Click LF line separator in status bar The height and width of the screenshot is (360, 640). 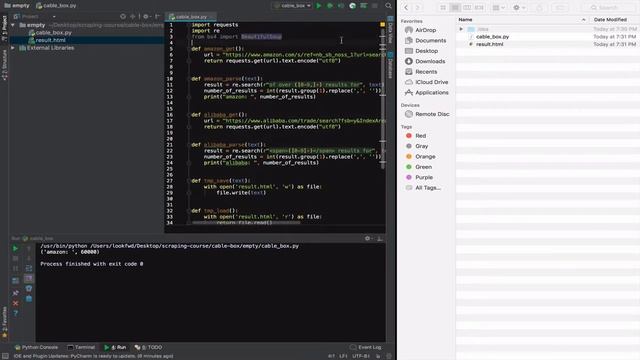click(x=343, y=356)
